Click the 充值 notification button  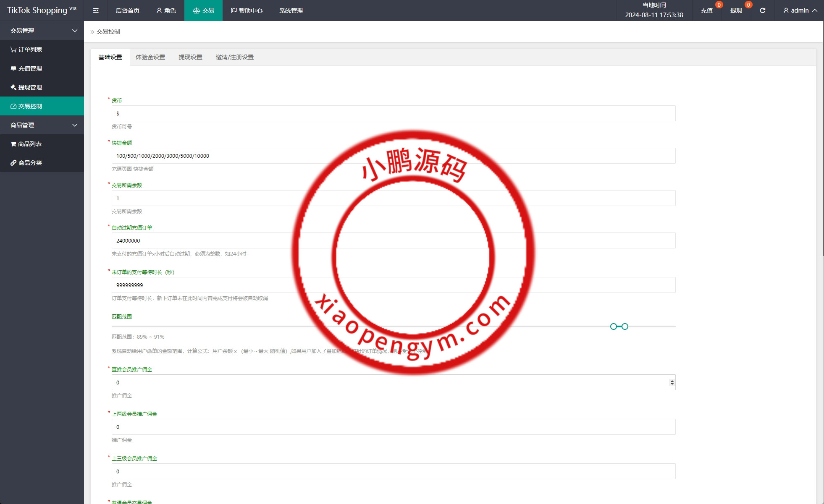[706, 10]
